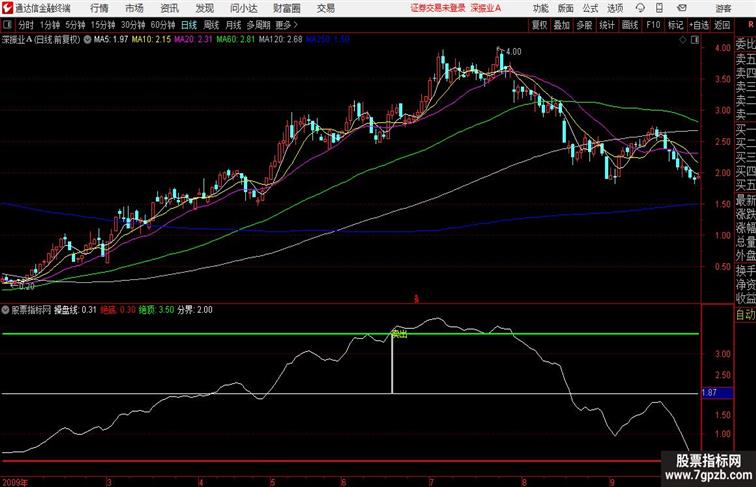Switch to the 分时 chart tab
This screenshot has width=756, height=487.
pyautogui.click(x=26, y=25)
